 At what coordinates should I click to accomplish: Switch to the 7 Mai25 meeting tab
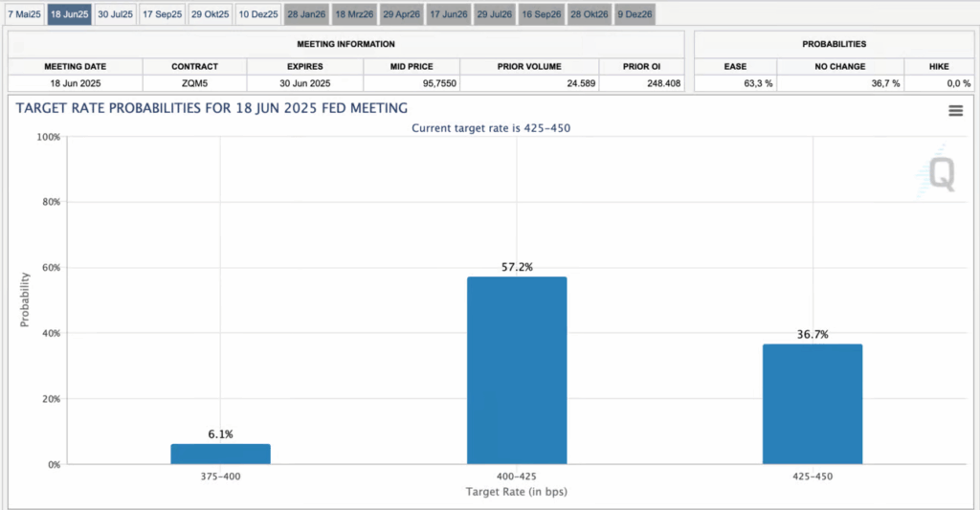pyautogui.click(x=23, y=14)
